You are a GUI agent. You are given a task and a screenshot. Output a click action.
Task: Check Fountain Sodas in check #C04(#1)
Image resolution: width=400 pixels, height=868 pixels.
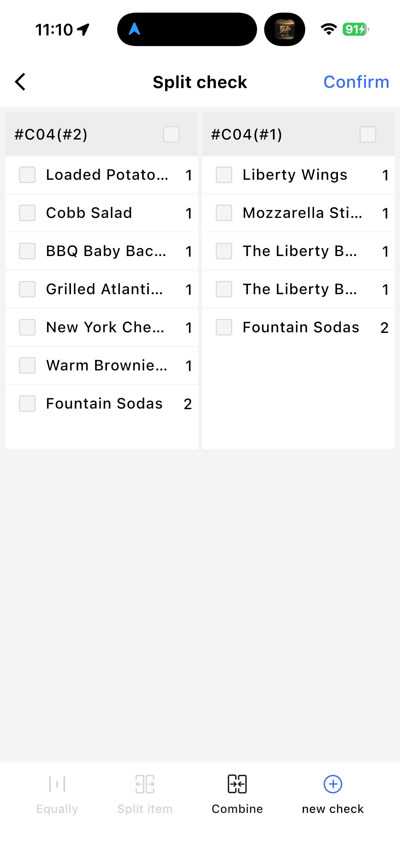tap(224, 327)
